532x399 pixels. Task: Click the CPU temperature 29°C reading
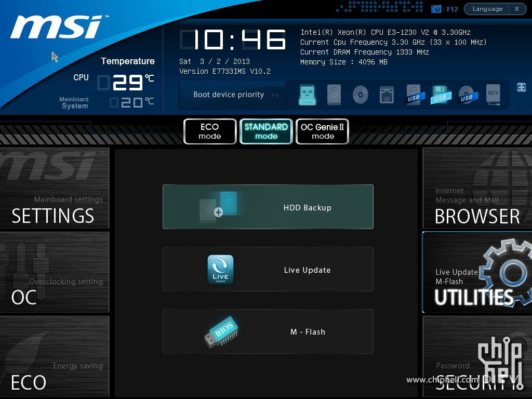point(126,83)
